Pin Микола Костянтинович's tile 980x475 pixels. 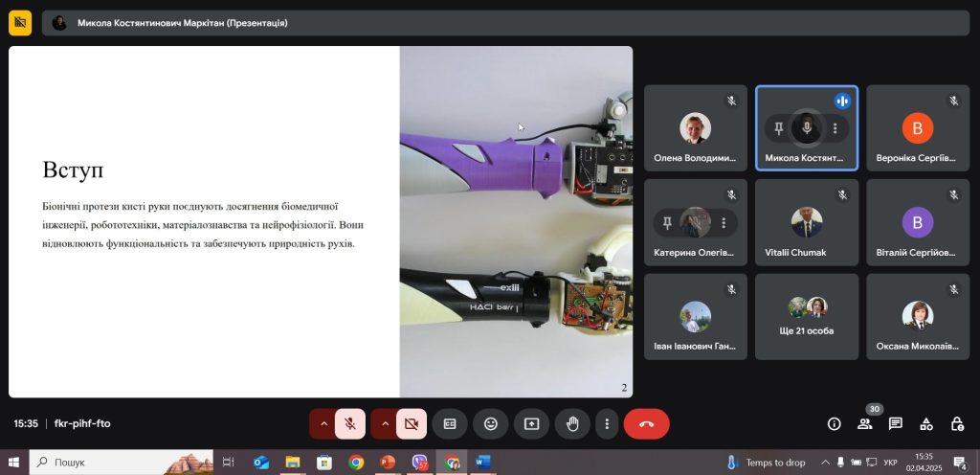pyautogui.click(x=779, y=127)
